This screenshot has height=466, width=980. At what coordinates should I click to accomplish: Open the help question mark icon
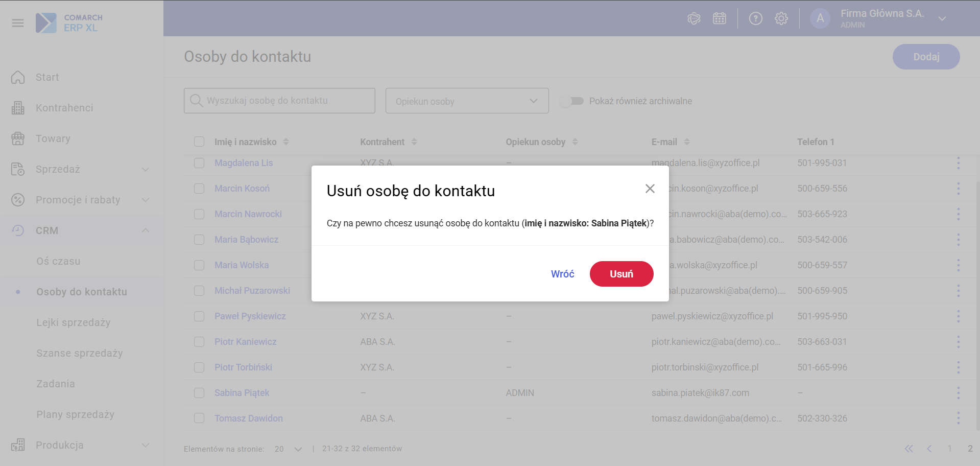(x=755, y=19)
